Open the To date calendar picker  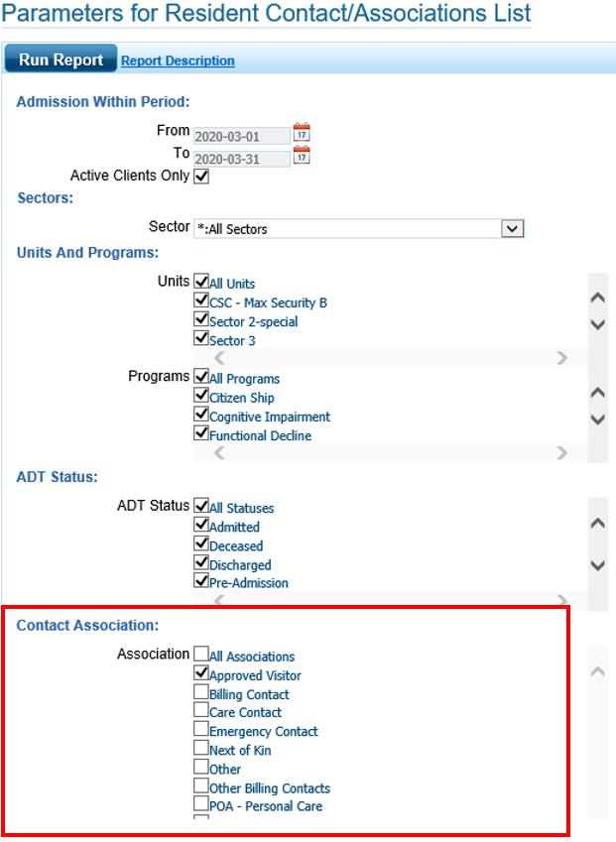302,156
